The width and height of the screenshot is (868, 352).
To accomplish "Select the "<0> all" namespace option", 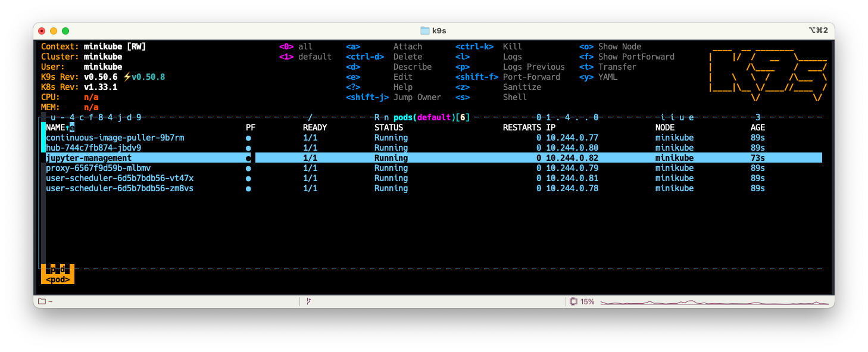I will coord(296,46).
